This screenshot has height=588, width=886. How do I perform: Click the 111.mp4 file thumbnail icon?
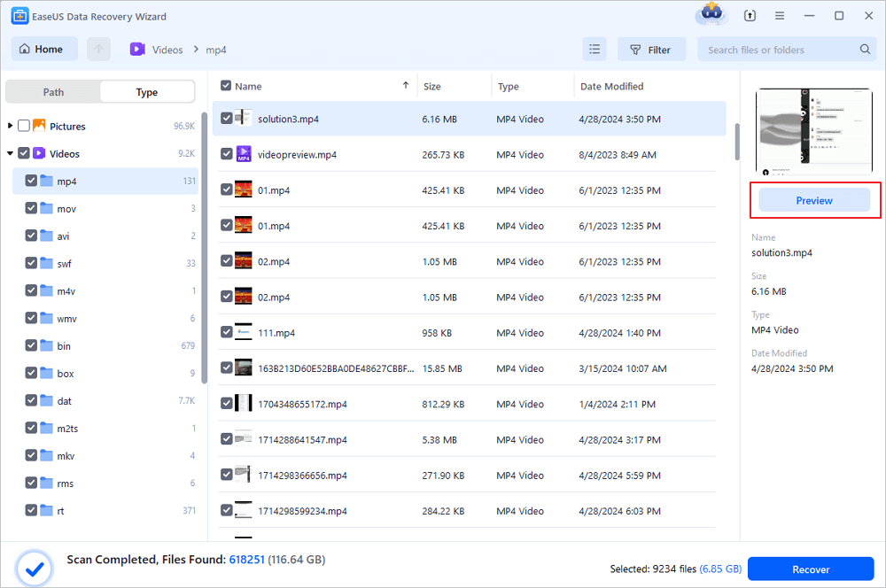(x=243, y=331)
